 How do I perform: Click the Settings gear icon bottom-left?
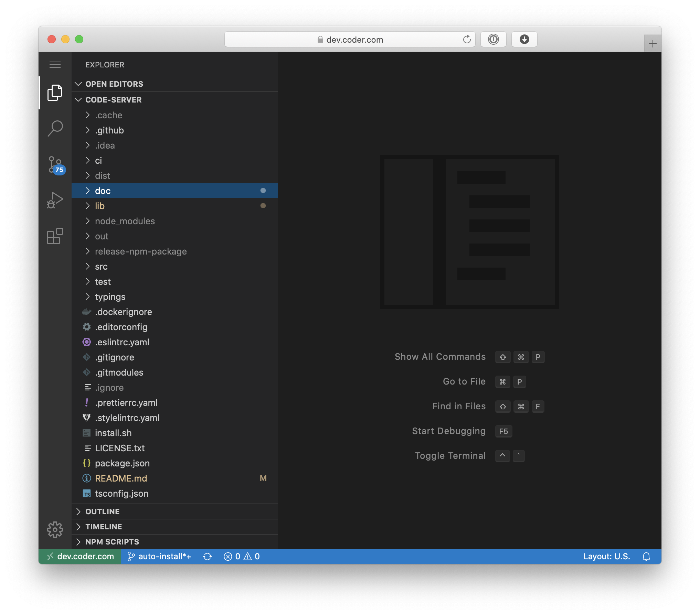54,529
